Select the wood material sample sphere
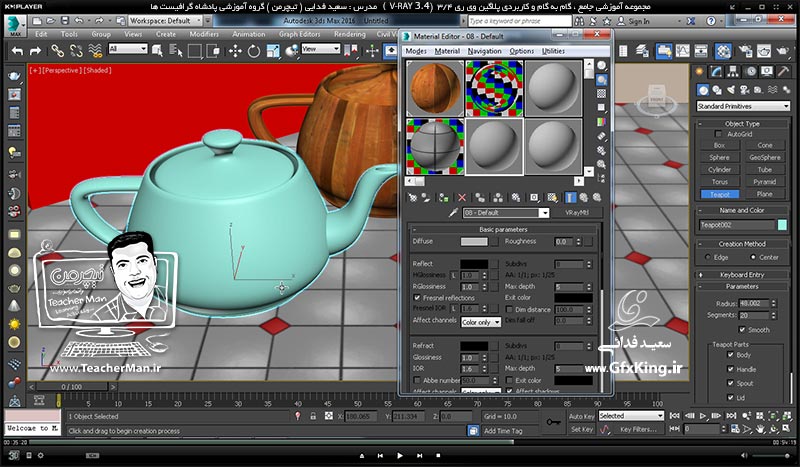 [x=435, y=88]
